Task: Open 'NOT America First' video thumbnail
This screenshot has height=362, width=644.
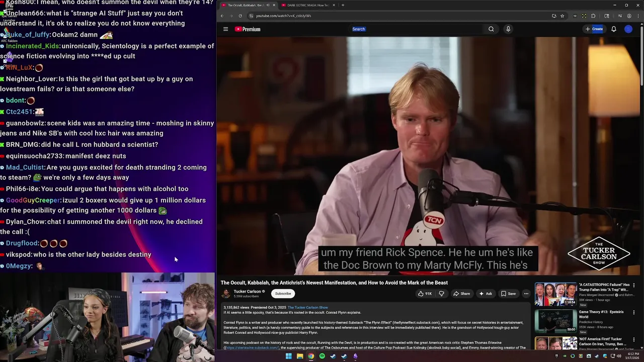Action: click(x=555, y=343)
